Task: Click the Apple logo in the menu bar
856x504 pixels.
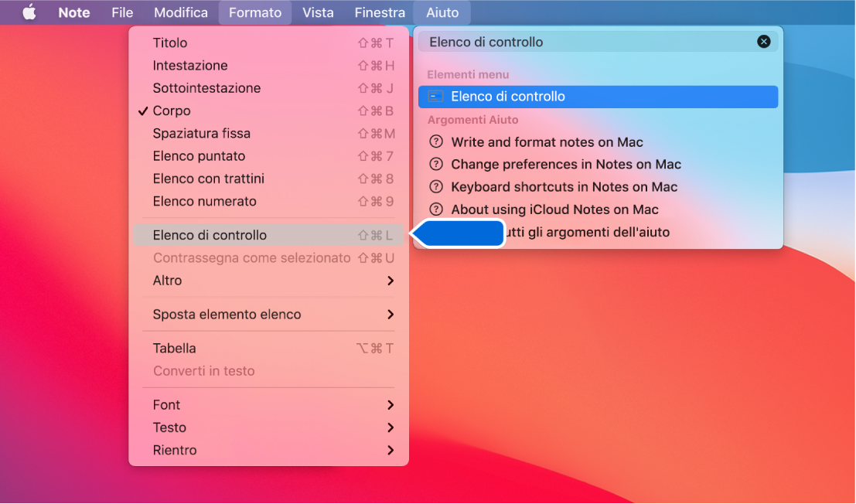Action: [x=28, y=12]
